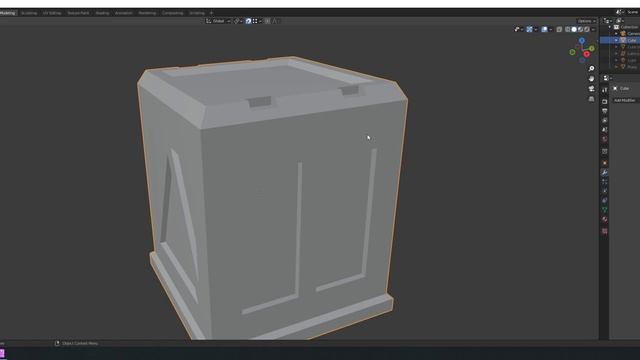Toggle viewport overlays

pos(544,29)
